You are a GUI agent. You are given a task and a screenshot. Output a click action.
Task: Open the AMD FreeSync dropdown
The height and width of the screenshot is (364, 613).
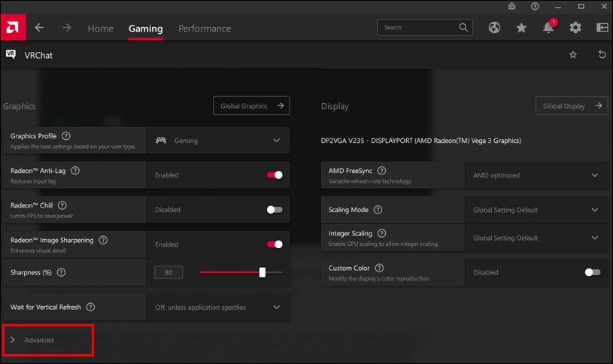point(536,175)
